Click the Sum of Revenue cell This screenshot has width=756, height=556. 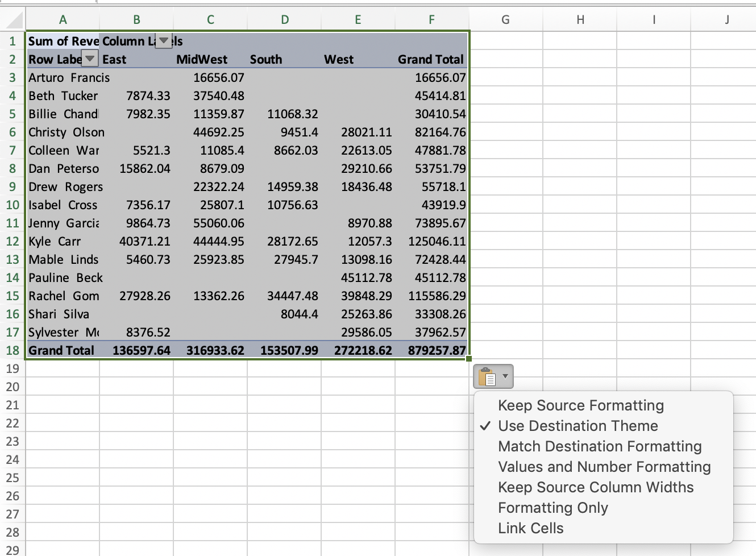click(63, 41)
